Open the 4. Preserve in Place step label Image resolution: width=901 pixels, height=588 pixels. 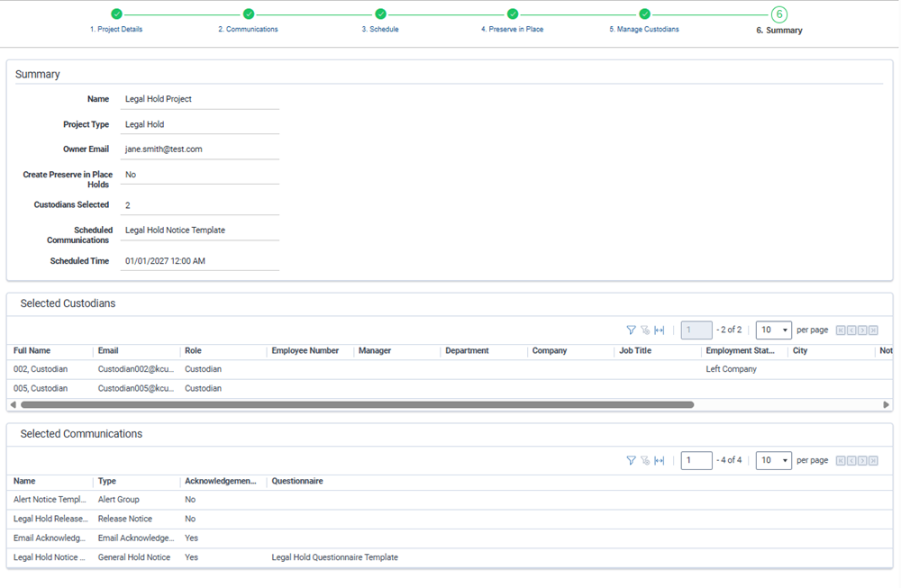tap(513, 30)
